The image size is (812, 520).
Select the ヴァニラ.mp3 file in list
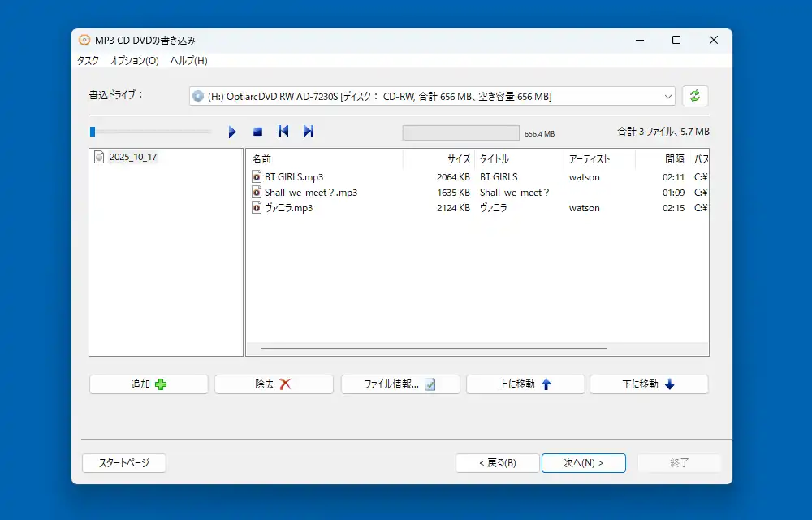coord(288,208)
